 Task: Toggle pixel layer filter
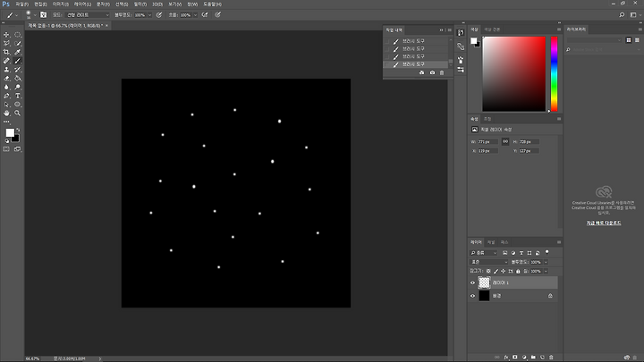(505, 253)
